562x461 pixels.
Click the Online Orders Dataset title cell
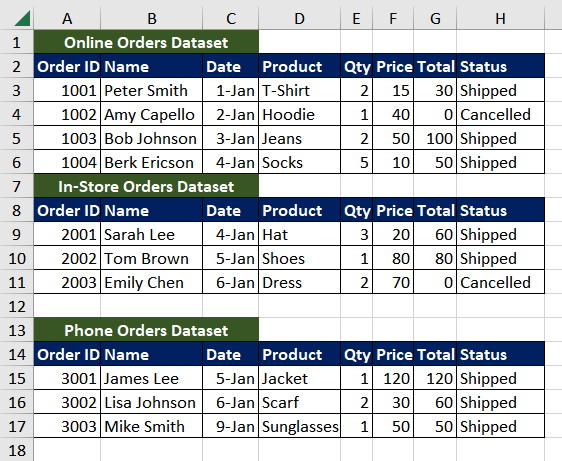(146, 42)
